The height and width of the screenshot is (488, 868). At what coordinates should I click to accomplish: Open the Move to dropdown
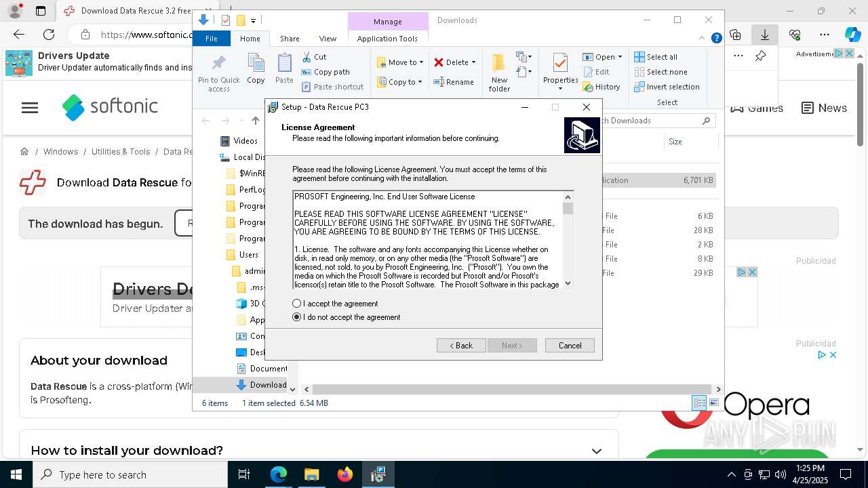click(400, 62)
